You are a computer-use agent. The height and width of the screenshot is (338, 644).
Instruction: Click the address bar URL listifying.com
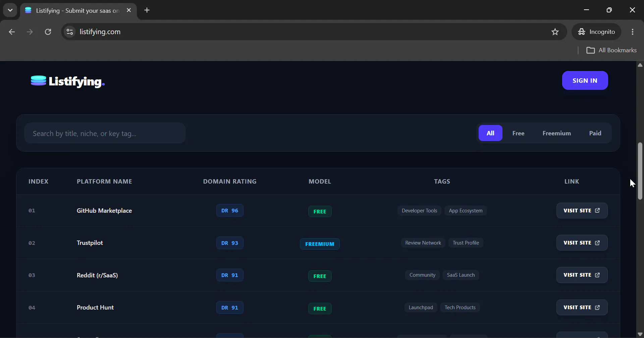100,32
